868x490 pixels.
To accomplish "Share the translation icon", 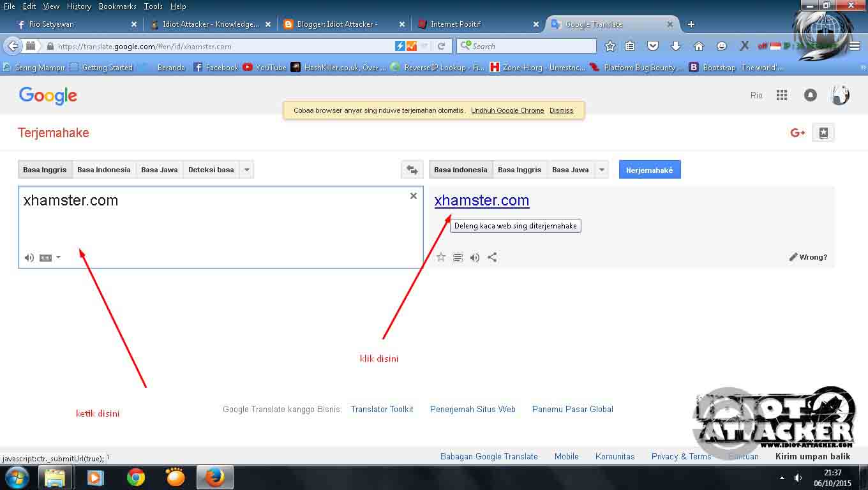I will click(492, 257).
